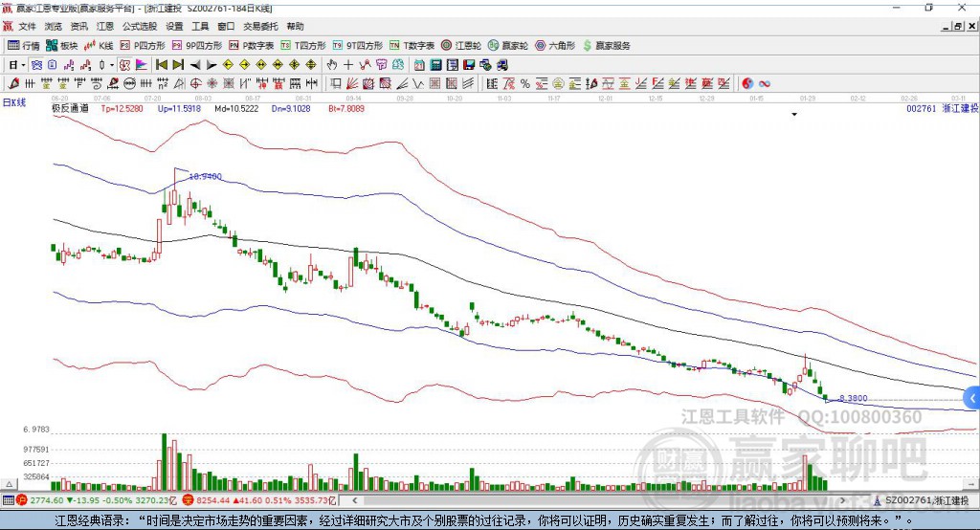Open the calculator icon
Viewport: 980px width, 530px height.
point(435,65)
